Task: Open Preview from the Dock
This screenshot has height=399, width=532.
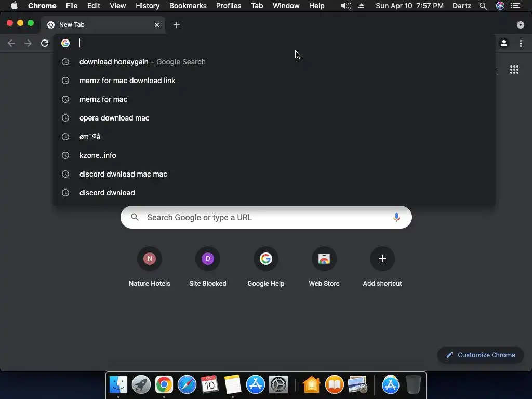Action: click(357, 385)
